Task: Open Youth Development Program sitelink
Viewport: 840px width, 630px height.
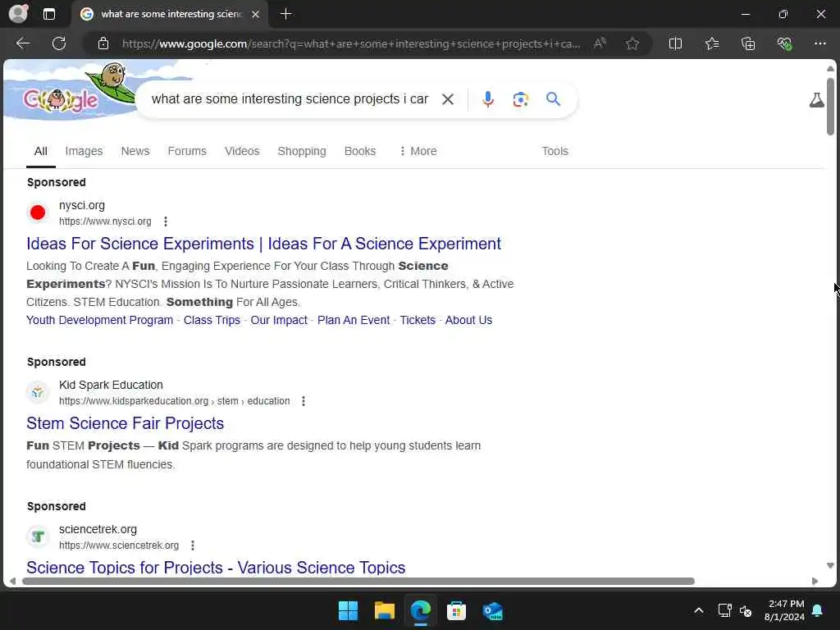Action: (99, 320)
